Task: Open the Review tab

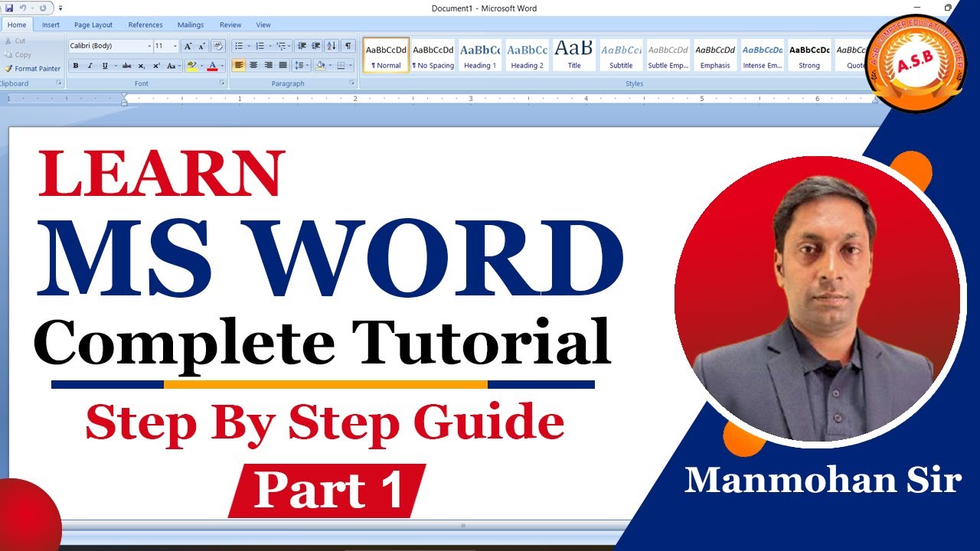Action: coord(230,24)
